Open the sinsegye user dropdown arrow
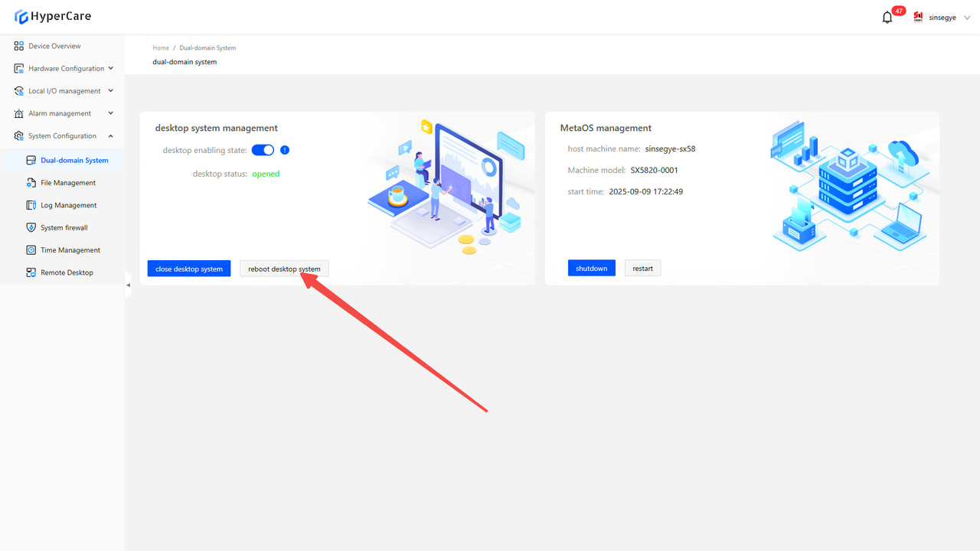The image size is (980, 551). (967, 18)
